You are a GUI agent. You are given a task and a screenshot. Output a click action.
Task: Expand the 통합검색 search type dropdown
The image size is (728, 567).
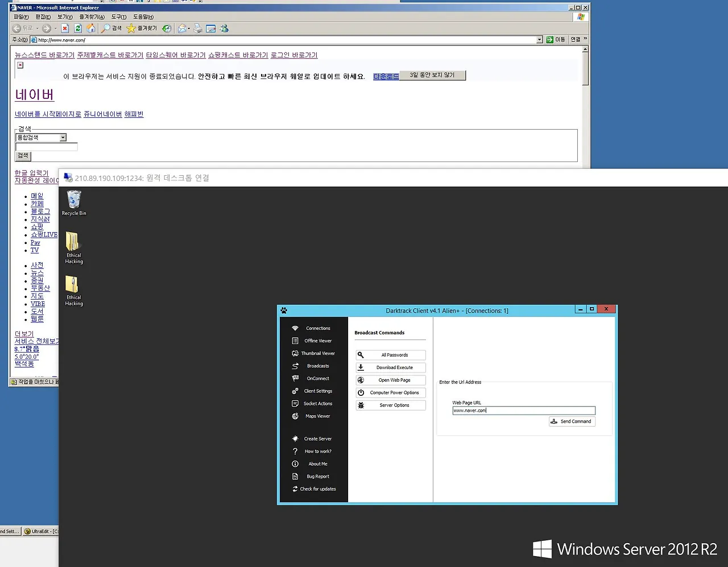[x=63, y=138]
